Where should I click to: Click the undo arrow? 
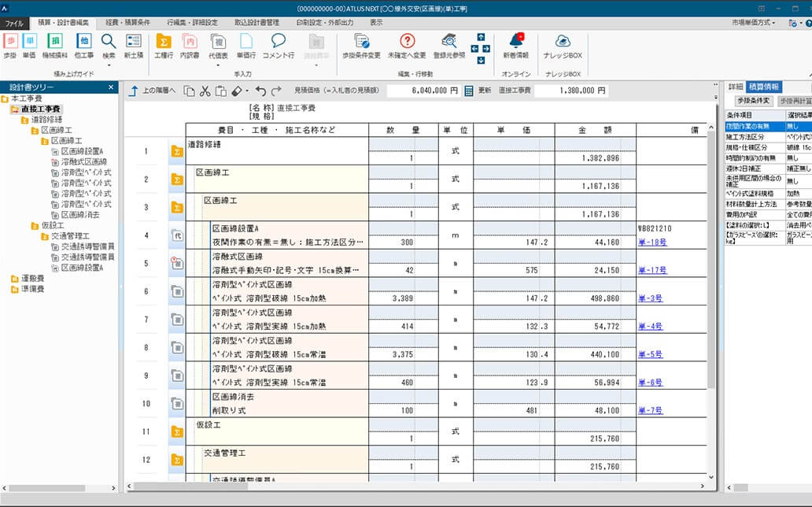tap(260, 91)
